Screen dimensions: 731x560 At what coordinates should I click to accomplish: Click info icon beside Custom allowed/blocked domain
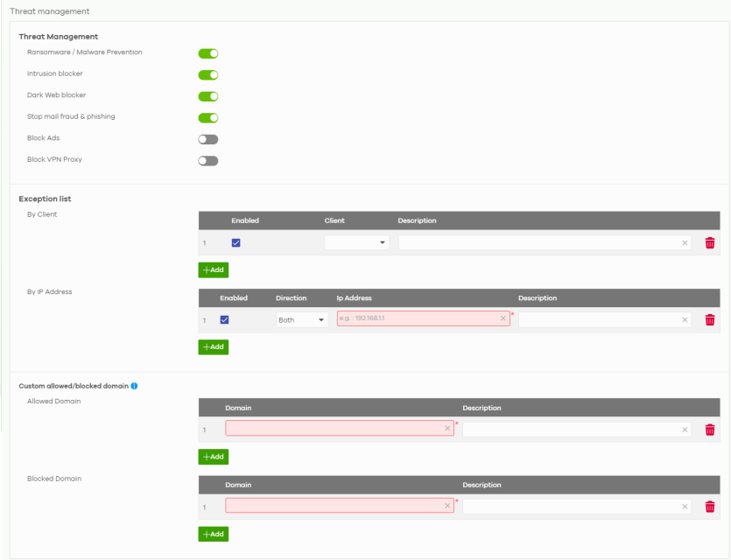tap(134, 386)
